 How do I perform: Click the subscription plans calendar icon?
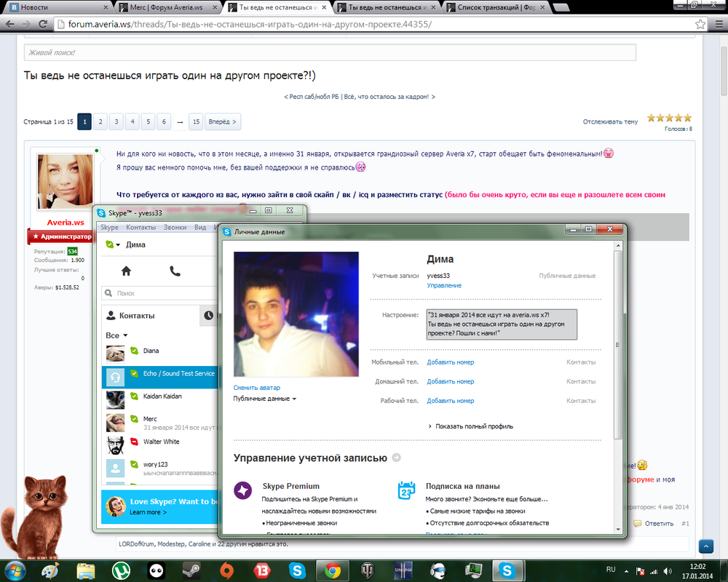pos(406,490)
